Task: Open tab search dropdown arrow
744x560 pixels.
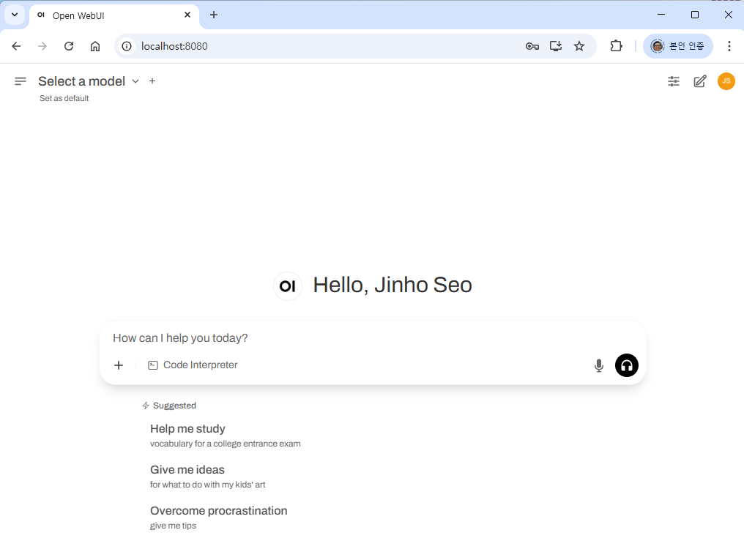Action: (15, 15)
